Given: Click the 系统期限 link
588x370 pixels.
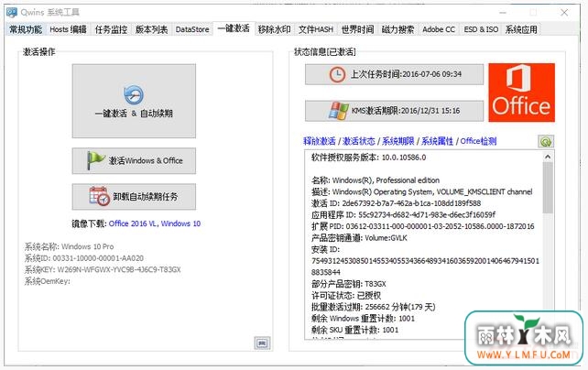Looking at the screenshot, I should click(398, 141).
